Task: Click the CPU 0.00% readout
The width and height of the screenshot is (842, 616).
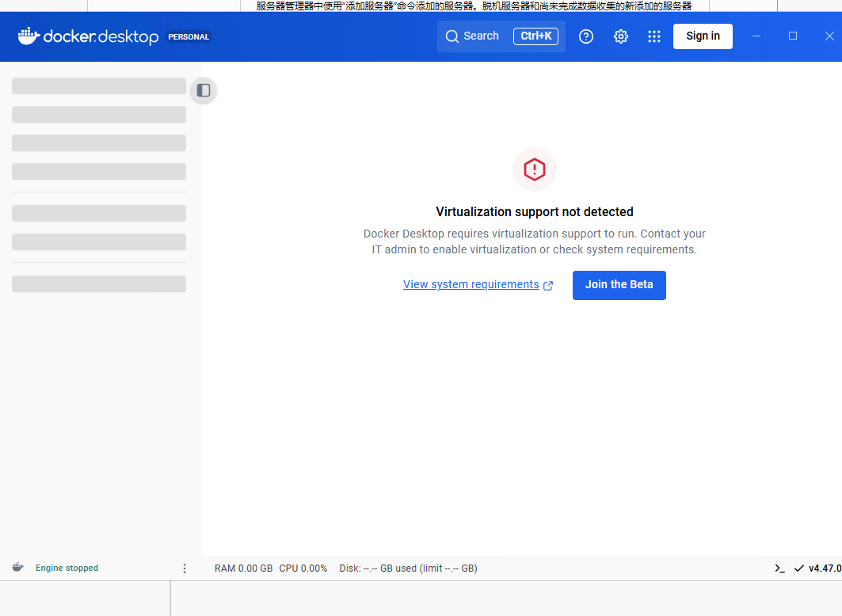Action: (303, 568)
